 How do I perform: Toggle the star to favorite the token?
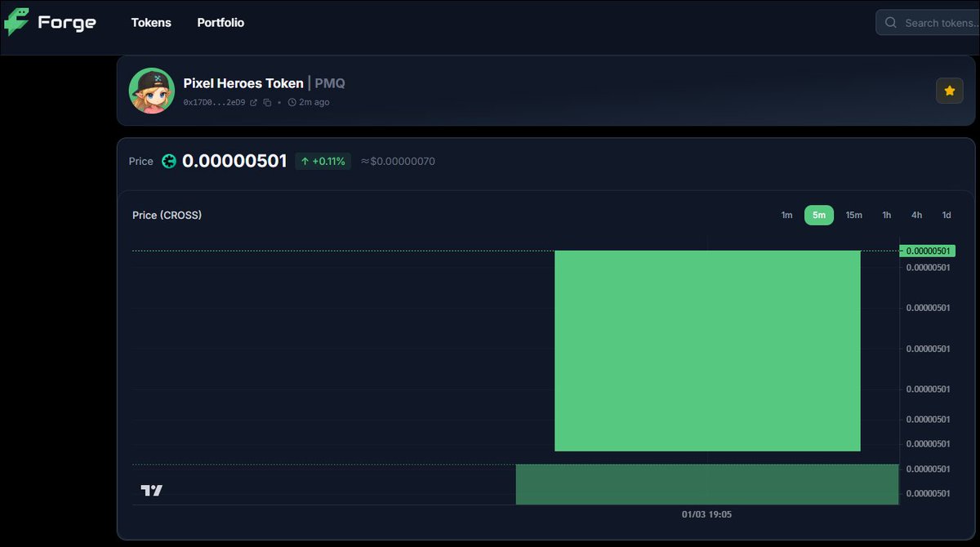click(x=949, y=91)
